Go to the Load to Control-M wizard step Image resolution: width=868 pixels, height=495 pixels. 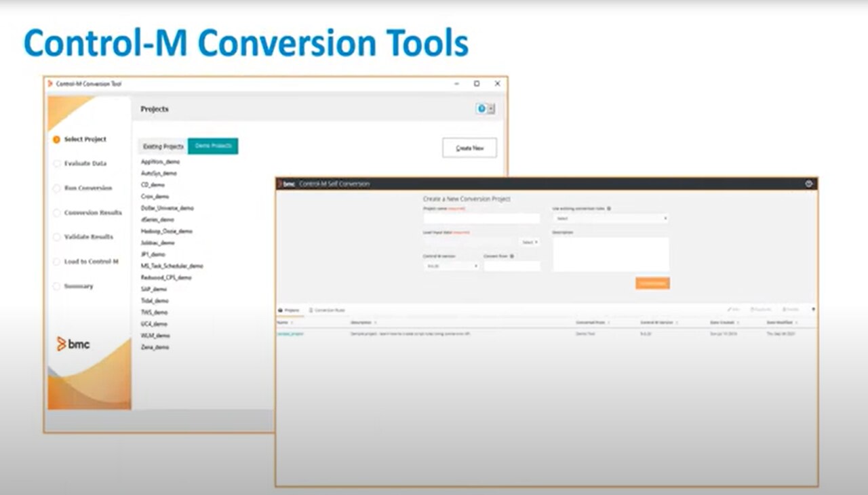tap(86, 261)
